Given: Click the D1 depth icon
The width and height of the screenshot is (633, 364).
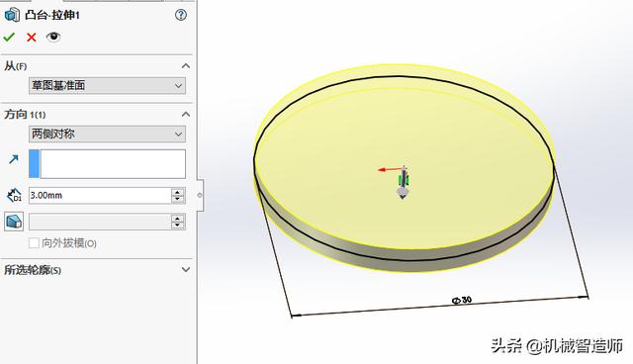Looking at the screenshot, I should point(14,195).
